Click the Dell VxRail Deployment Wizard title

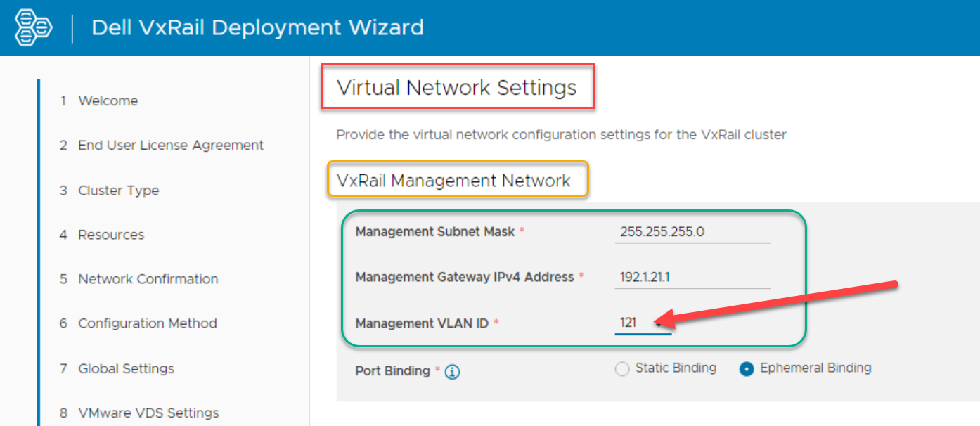[x=257, y=28]
